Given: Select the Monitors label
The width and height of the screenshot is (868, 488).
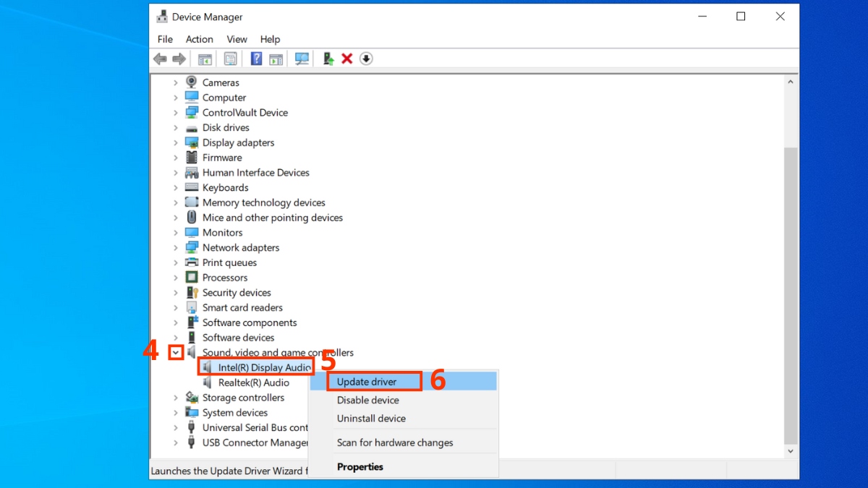Looking at the screenshot, I should tap(223, 233).
